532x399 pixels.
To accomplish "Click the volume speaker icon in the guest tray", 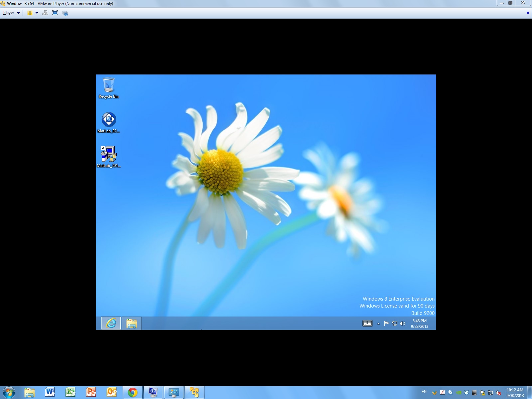I will tap(403, 323).
